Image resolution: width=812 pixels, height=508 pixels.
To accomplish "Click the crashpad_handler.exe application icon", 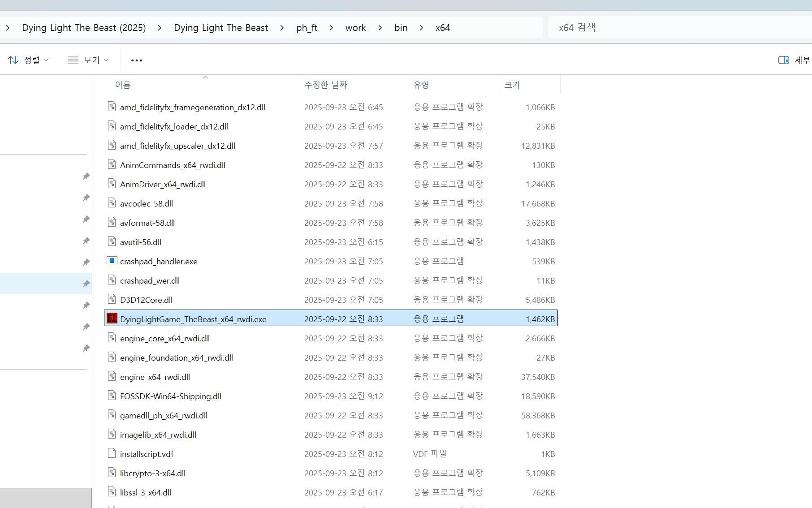I will pyautogui.click(x=112, y=261).
